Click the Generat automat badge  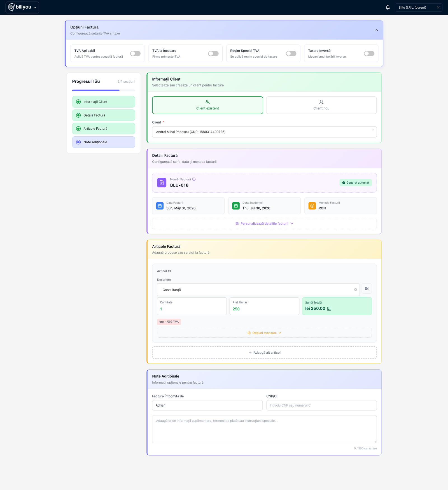(356, 183)
